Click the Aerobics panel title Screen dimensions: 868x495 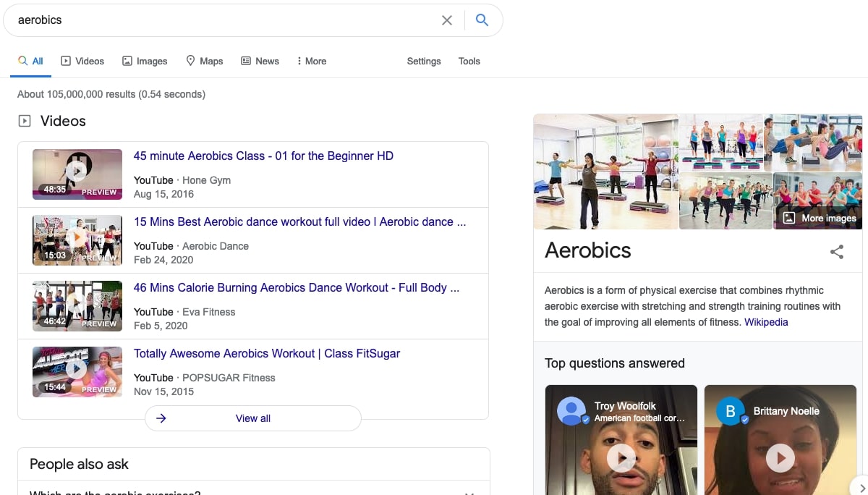pos(588,250)
